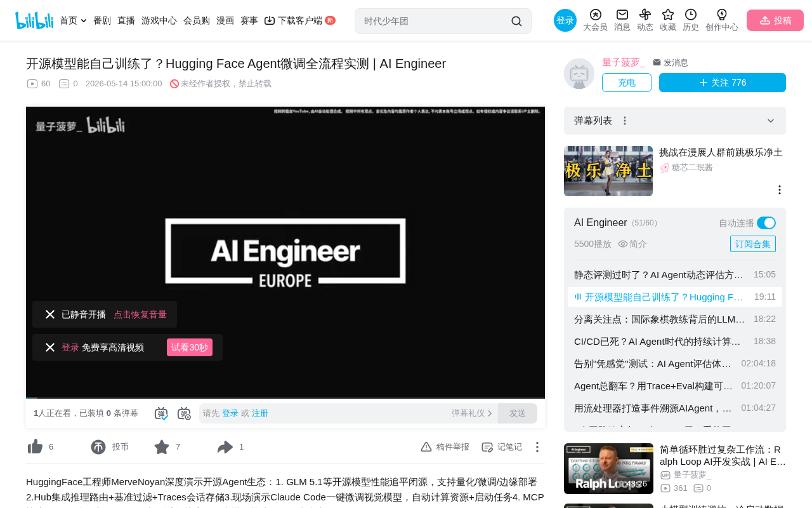Screen dimensions: 812x508
Task: Play 用流处理器打造事件溯源 playlist item
Action: pyautogui.click(x=675, y=408)
